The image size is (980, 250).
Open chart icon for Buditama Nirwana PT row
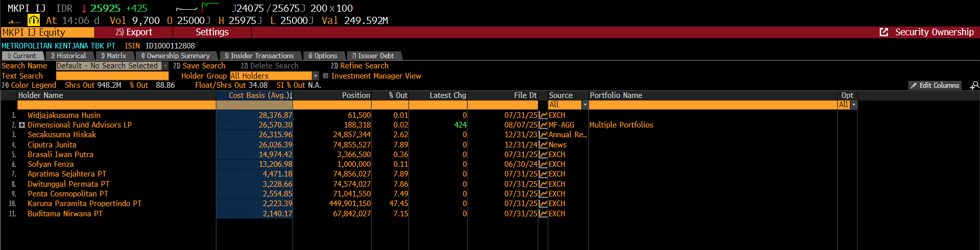[543, 214]
